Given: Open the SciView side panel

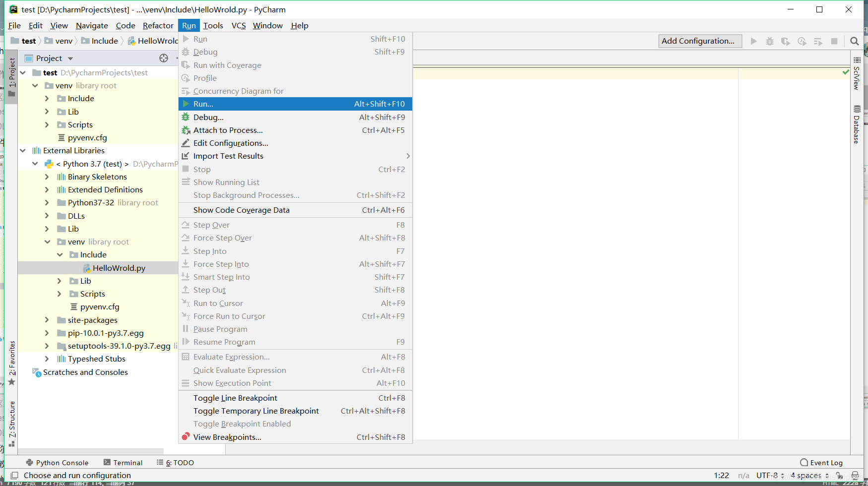Looking at the screenshot, I should [857, 73].
